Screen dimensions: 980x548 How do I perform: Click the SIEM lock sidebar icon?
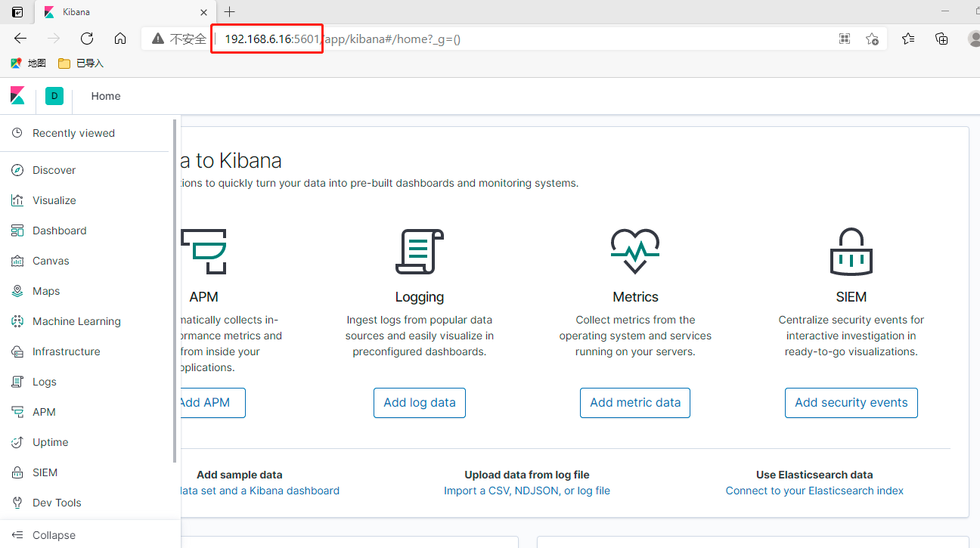[x=17, y=472]
